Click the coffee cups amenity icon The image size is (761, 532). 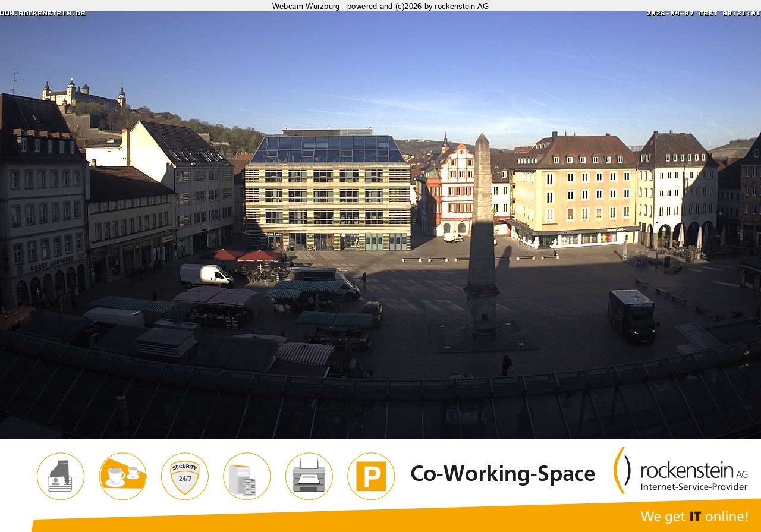point(122,476)
